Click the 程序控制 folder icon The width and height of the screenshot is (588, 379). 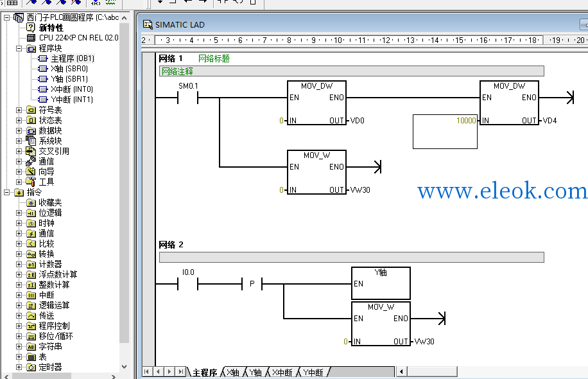click(31, 326)
